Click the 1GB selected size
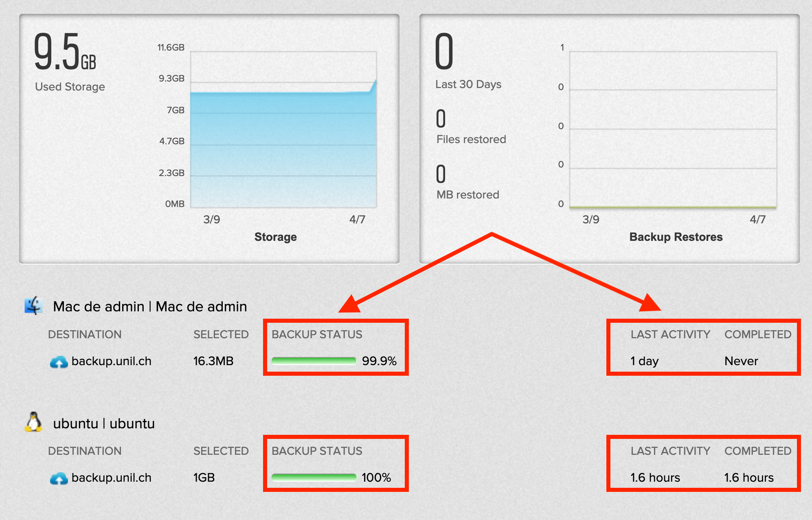 click(x=204, y=478)
